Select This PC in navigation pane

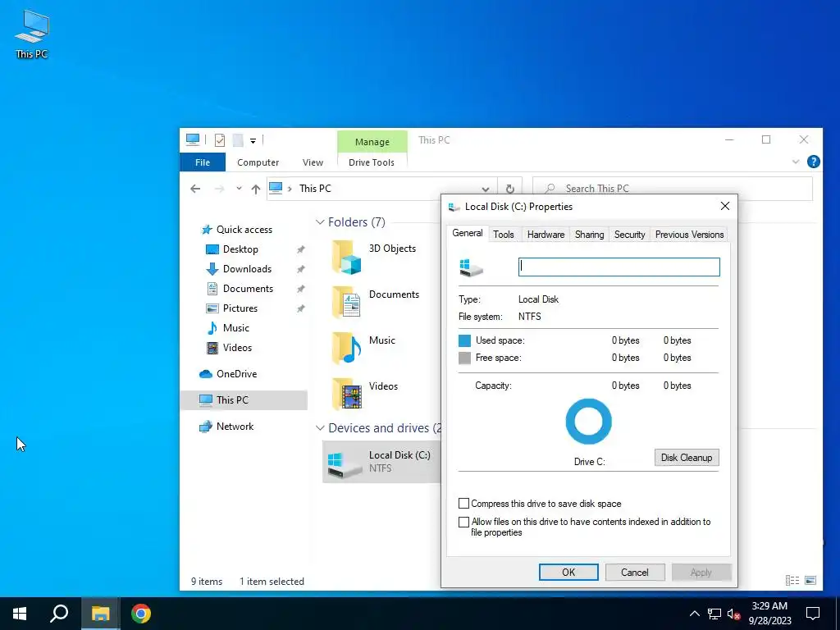point(244,400)
